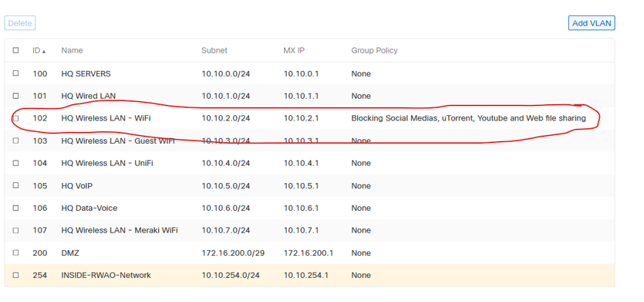Image resolution: width=644 pixels, height=302 pixels.
Task: Click MX IP 10.10.4.1
Action: (x=301, y=163)
